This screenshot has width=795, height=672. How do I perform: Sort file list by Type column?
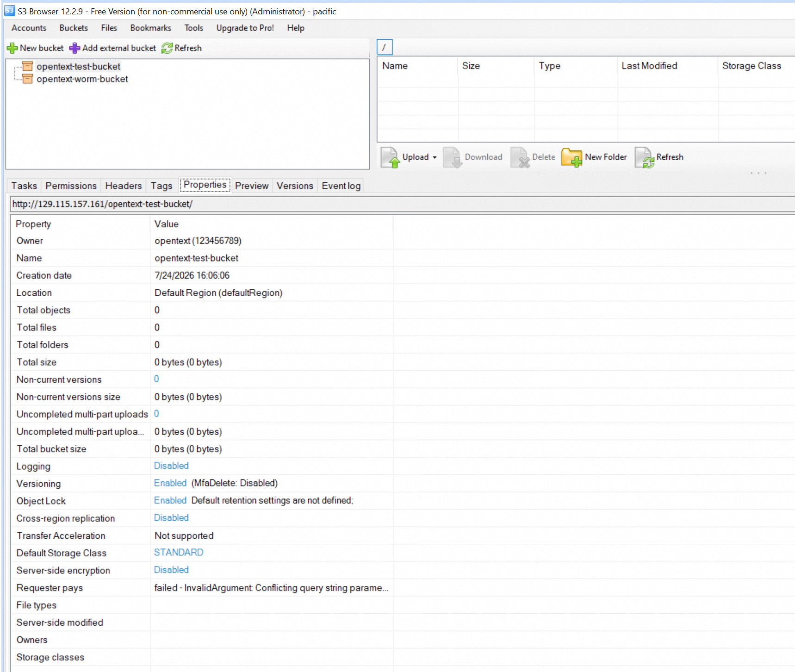tap(576, 66)
